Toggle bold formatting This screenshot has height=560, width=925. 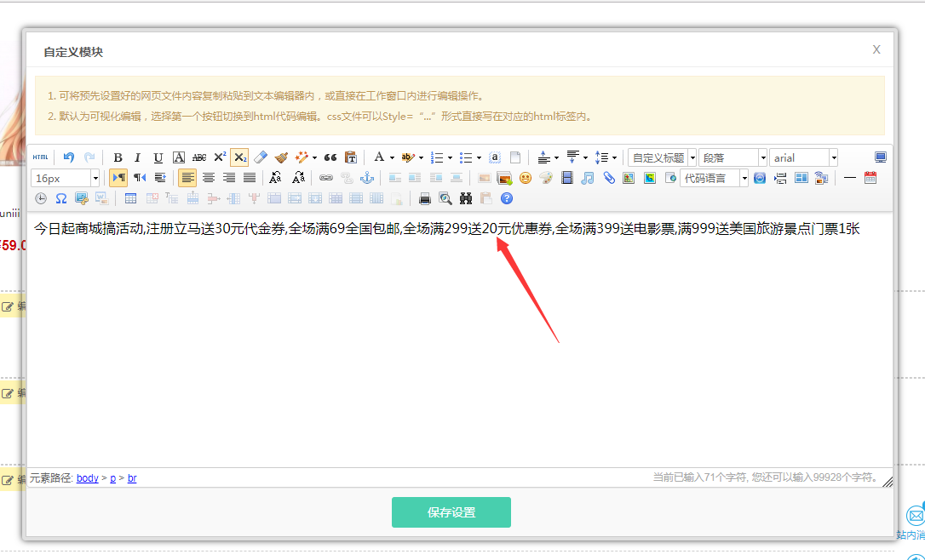click(x=118, y=157)
